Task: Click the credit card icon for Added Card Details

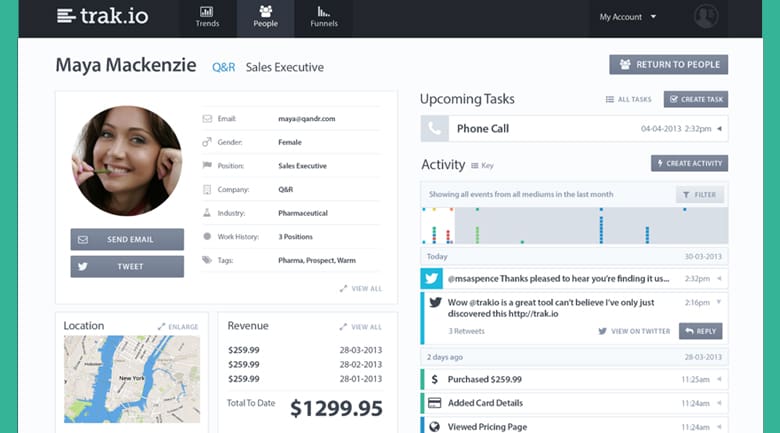Action: click(x=435, y=403)
